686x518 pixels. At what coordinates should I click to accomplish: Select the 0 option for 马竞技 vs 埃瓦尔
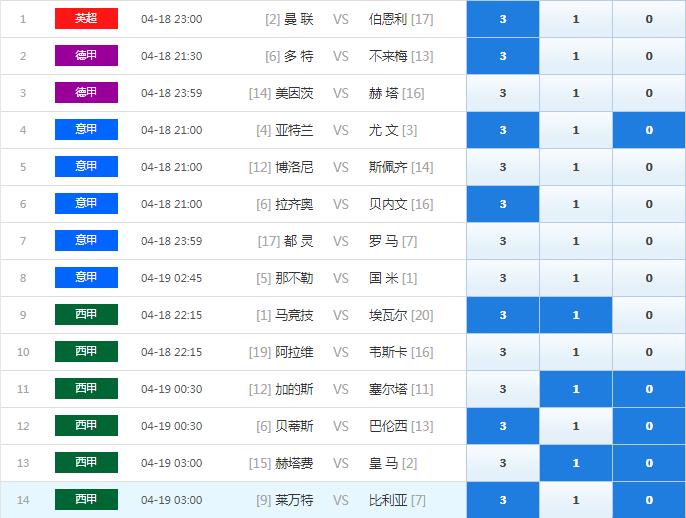click(649, 315)
